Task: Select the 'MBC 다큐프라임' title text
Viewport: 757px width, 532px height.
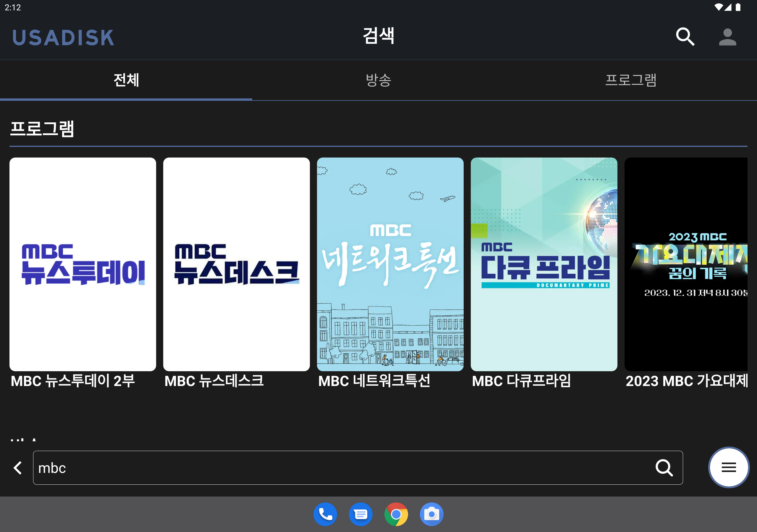Action: [521, 381]
